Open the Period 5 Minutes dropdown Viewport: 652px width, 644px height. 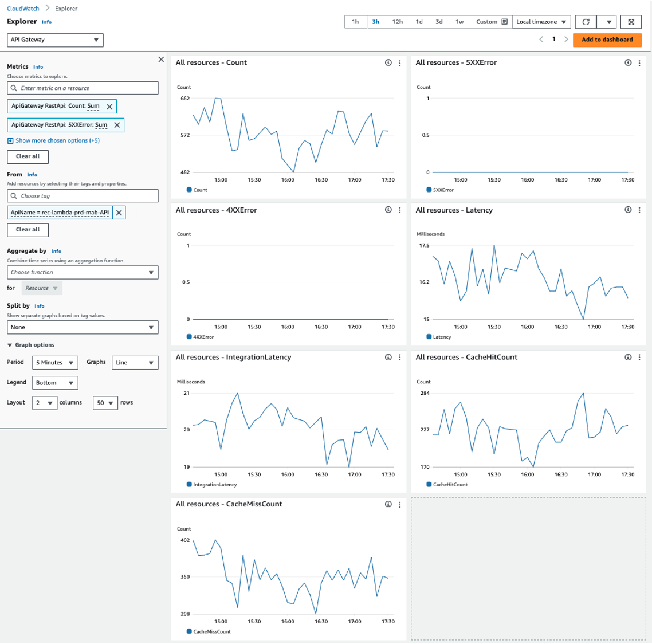tap(56, 363)
